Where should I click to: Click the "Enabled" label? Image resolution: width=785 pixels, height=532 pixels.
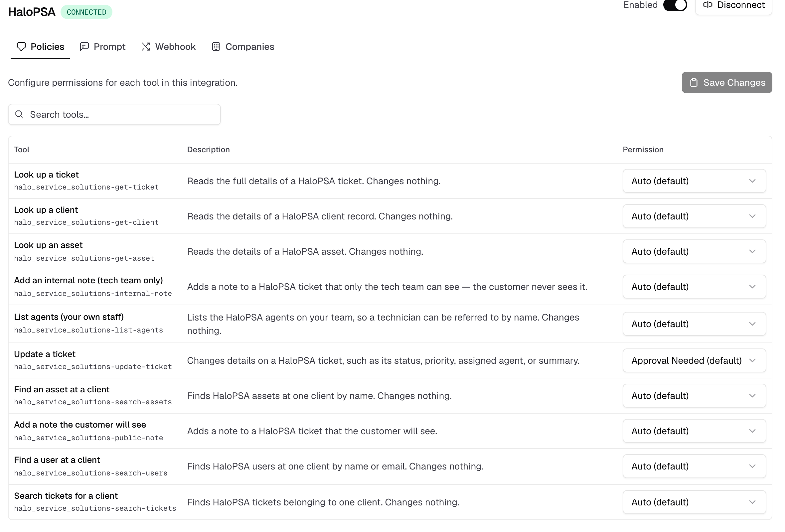point(640,5)
